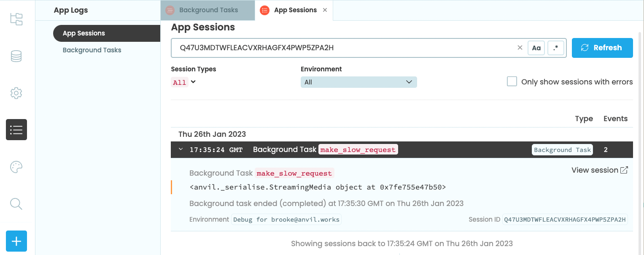Screen dimensions: 644x255
Task: Toggle case-sensitive search (Aa)
Action: tap(536, 48)
